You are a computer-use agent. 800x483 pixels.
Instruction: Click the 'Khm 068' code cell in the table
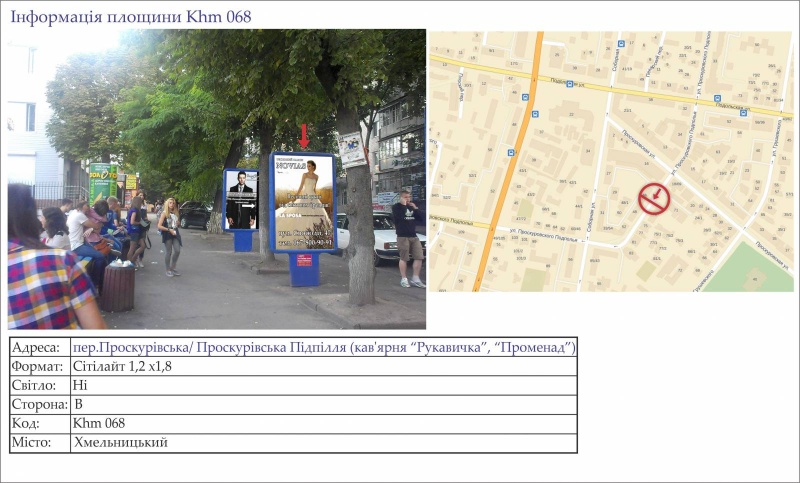click(99, 424)
